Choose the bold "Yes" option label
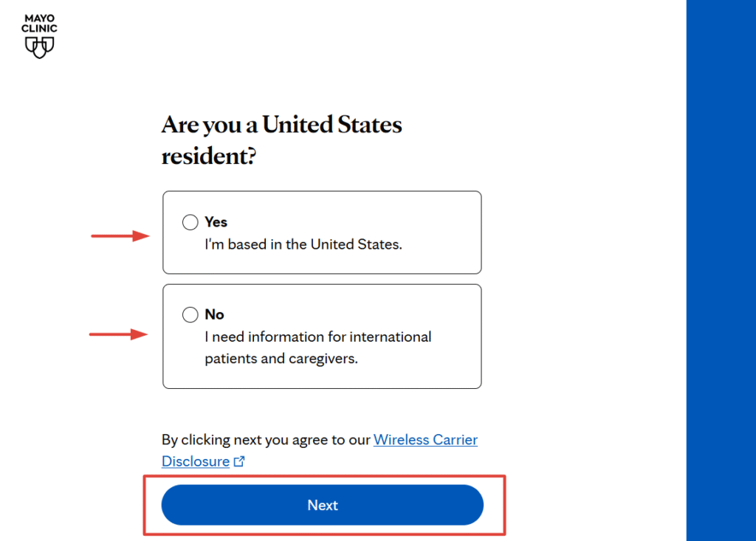This screenshot has width=756, height=541. point(216,222)
